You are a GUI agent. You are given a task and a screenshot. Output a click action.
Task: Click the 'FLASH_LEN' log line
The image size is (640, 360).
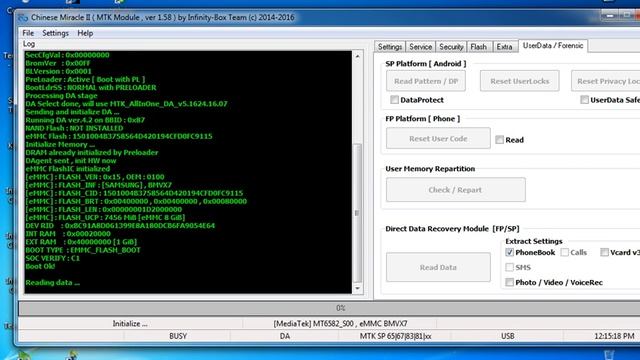click(104, 209)
